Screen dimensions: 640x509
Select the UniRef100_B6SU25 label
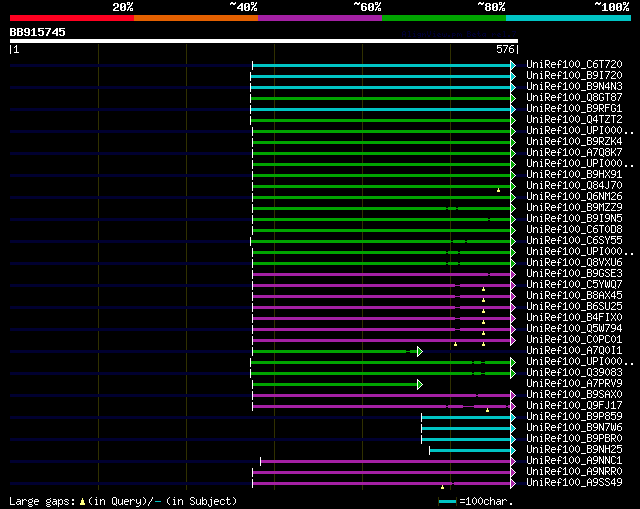(x=574, y=307)
